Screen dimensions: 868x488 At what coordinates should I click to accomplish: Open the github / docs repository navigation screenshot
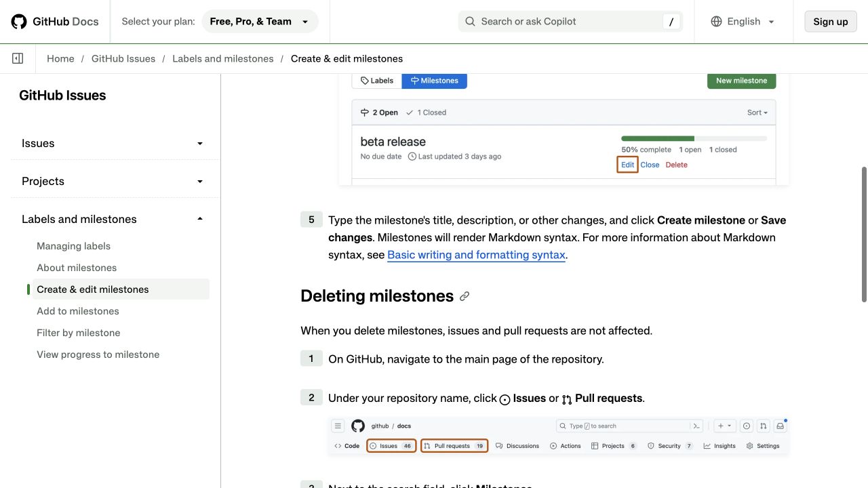pyautogui.click(x=559, y=436)
